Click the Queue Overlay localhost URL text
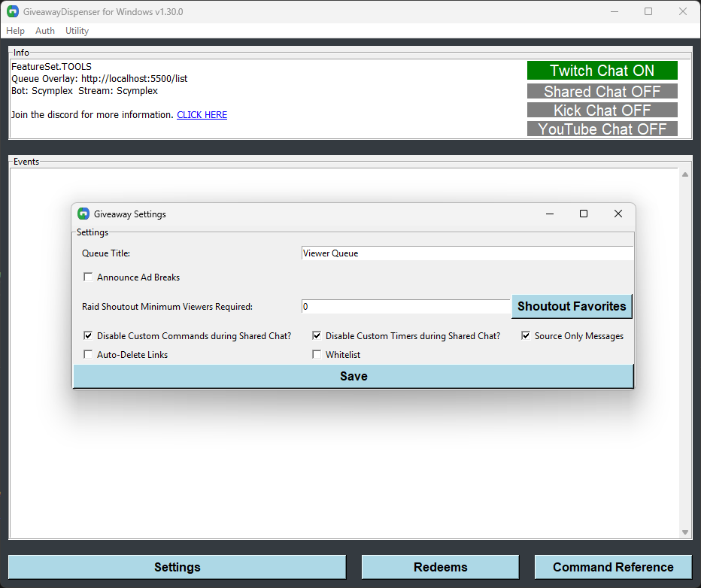701x588 pixels. (x=134, y=79)
